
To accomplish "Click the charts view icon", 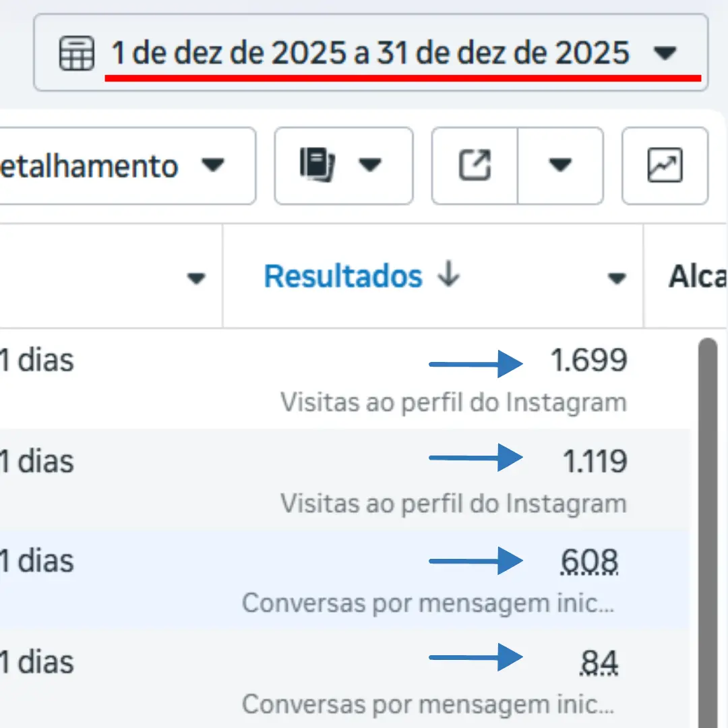I will point(665,166).
